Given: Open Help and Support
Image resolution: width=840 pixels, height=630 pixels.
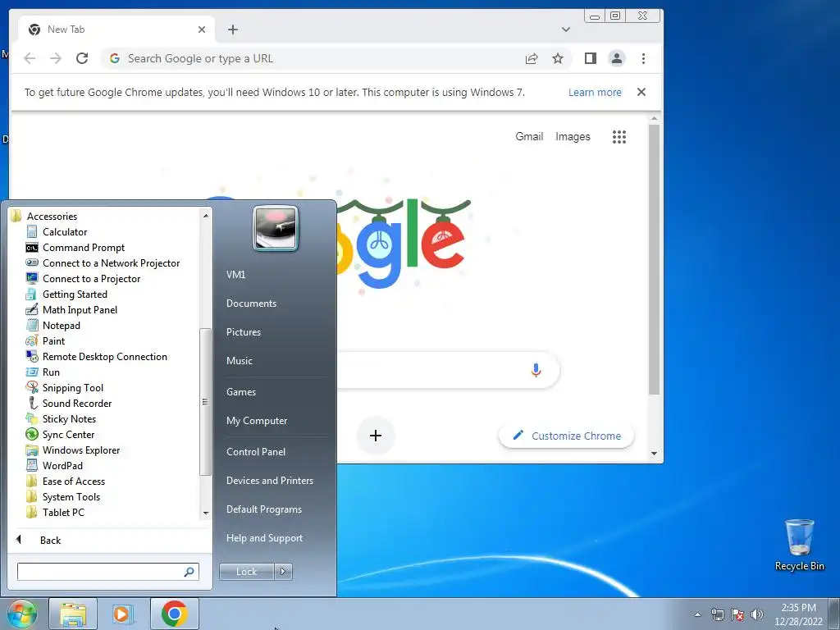Looking at the screenshot, I should click(x=264, y=538).
